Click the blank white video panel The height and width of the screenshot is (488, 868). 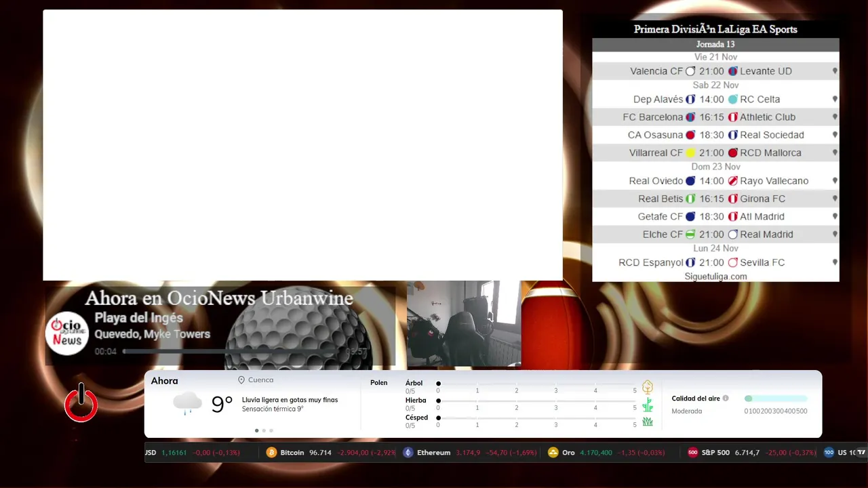(302, 145)
